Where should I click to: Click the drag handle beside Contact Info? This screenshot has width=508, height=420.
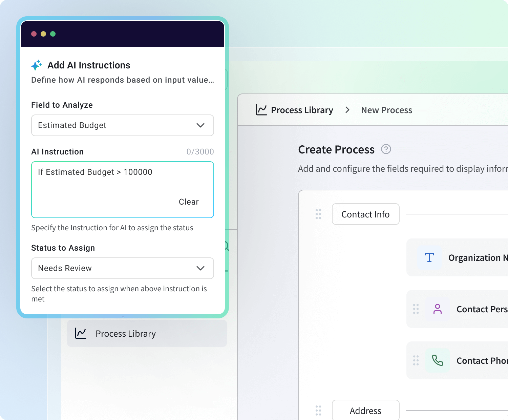(318, 214)
